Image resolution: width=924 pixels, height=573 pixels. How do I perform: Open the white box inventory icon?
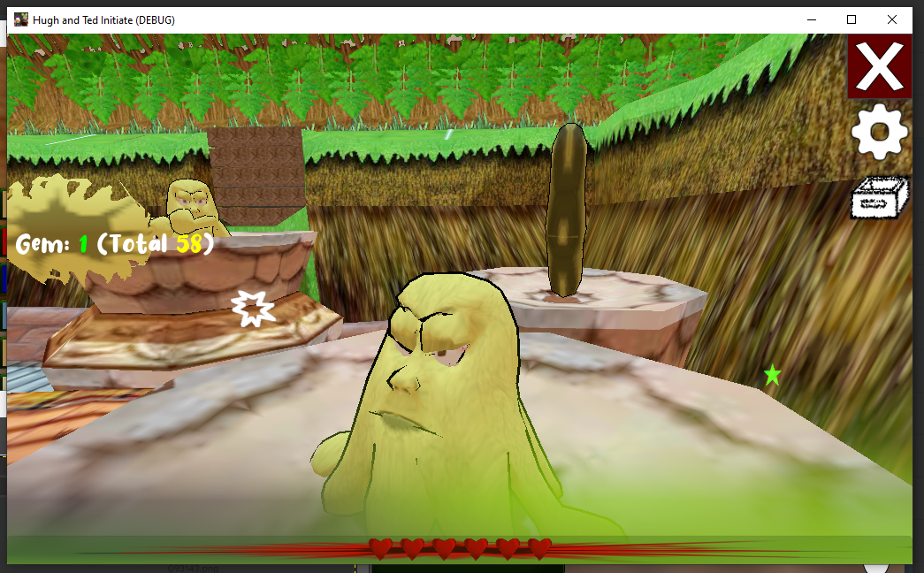[x=879, y=197]
